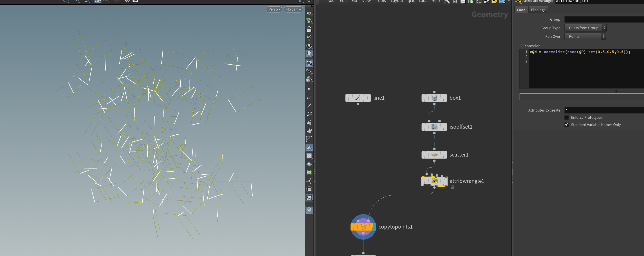Image resolution: width=644 pixels, height=256 pixels.
Task: Open the No cam camera dropdown
Action: (293, 9)
